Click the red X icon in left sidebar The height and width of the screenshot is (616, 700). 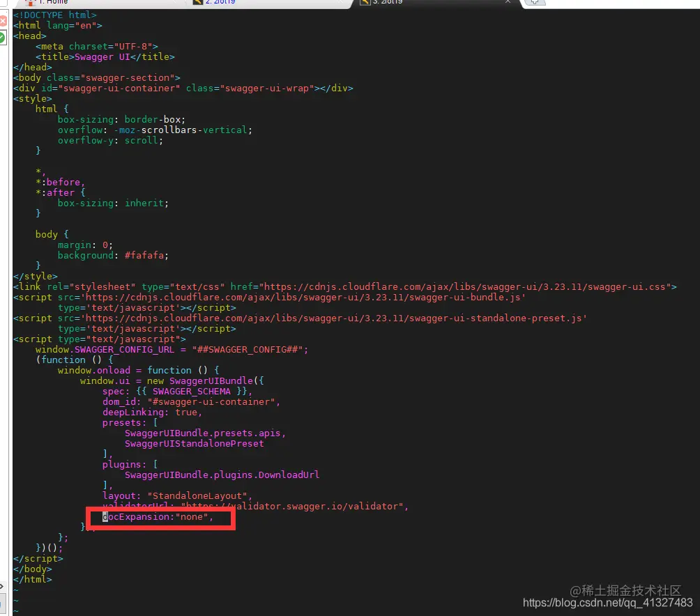point(3,21)
